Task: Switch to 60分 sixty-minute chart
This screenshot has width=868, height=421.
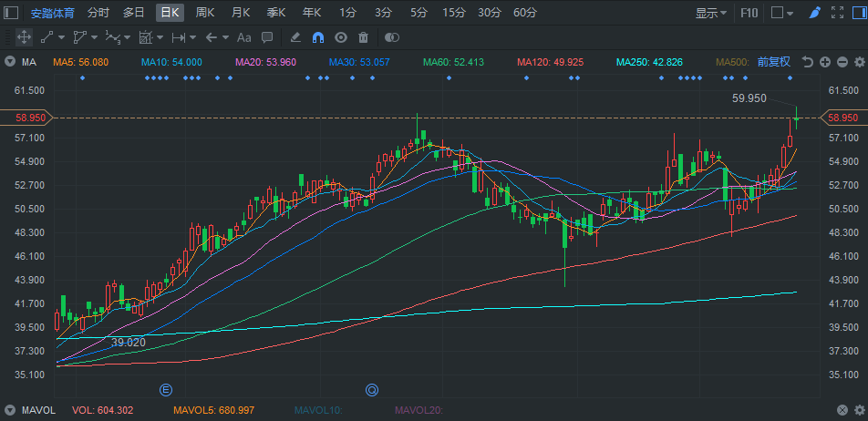Action: click(x=525, y=13)
